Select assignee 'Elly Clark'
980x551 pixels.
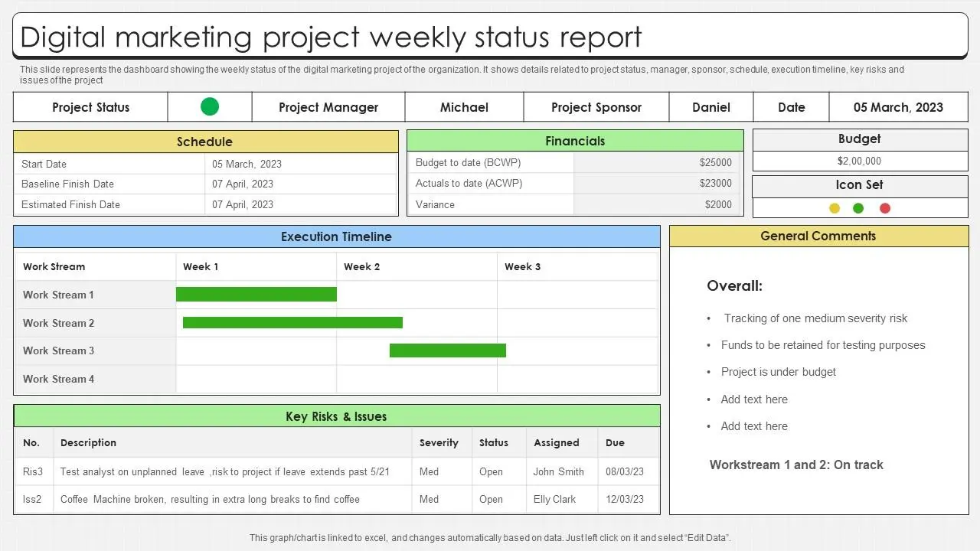[554, 499]
